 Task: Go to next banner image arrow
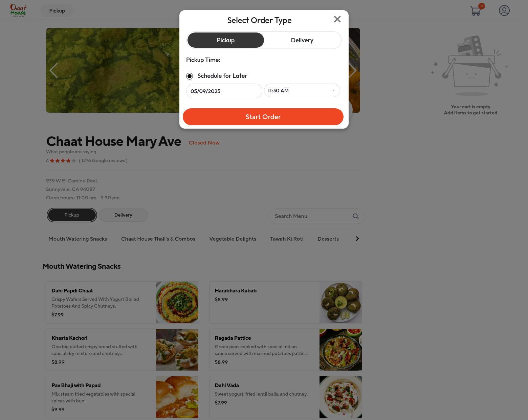click(x=352, y=70)
